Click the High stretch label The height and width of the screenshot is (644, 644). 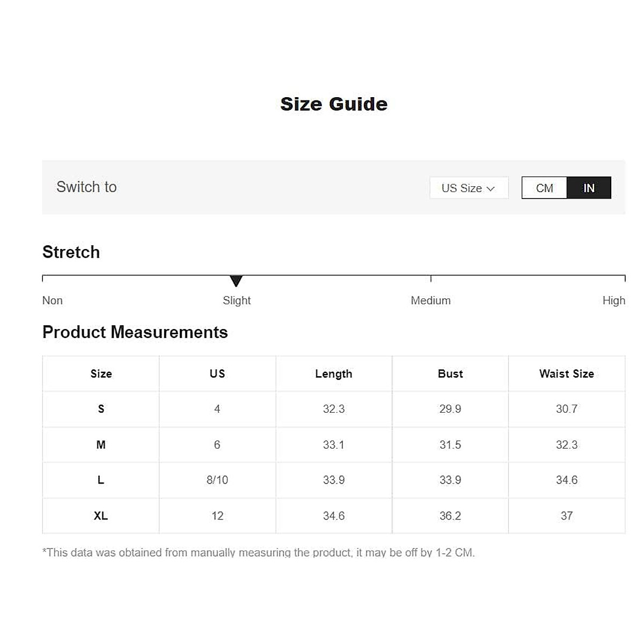pos(613,301)
